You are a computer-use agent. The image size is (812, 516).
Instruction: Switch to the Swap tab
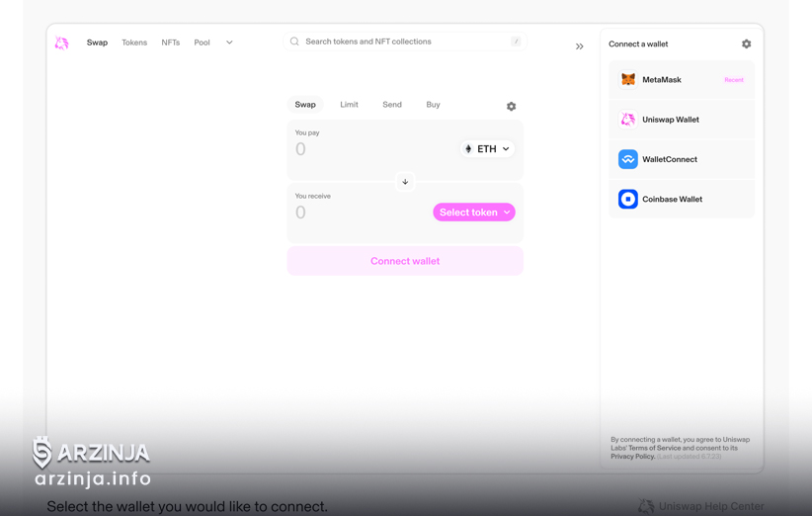click(305, 105)
